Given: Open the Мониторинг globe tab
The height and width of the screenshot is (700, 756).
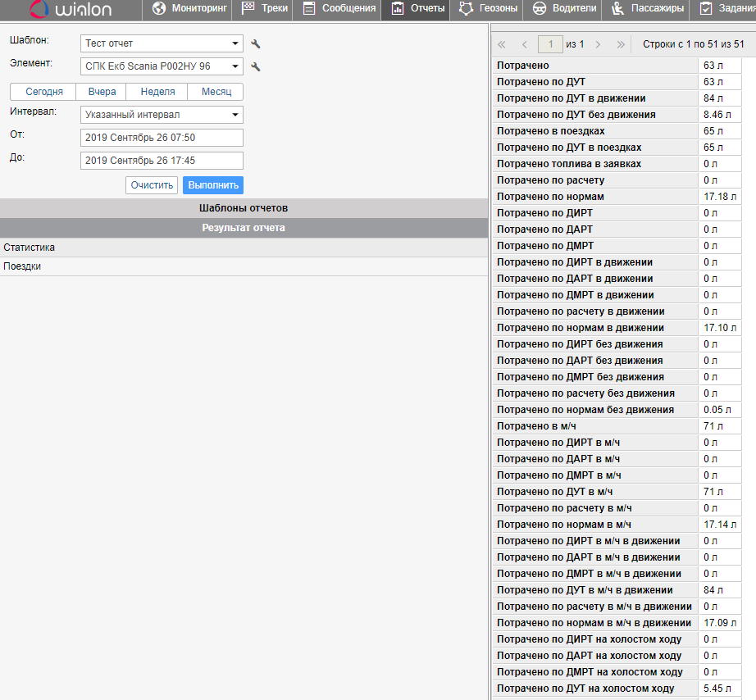Looking at the screenshot, I should [188, 9].
